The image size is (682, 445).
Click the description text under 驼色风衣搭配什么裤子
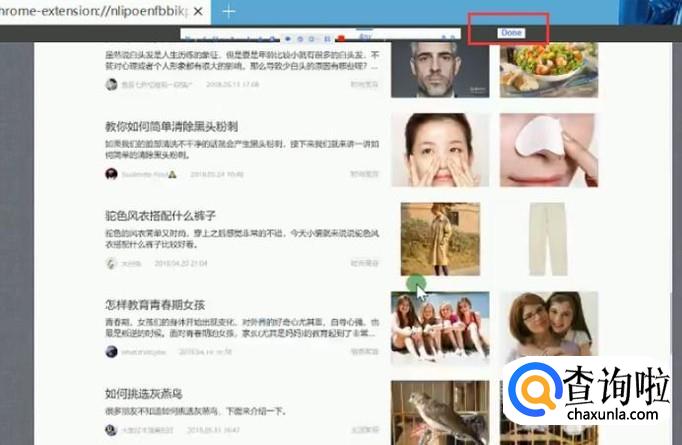[242, 239]
